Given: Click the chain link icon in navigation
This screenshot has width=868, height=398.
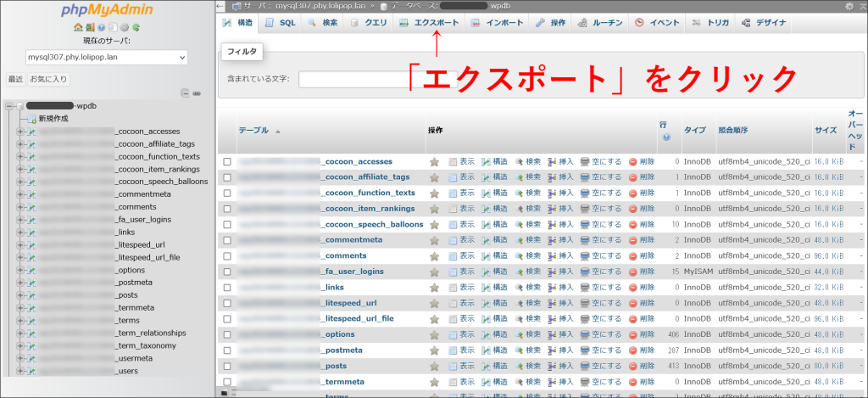Looking at the screenshot, I should [196, 93].
